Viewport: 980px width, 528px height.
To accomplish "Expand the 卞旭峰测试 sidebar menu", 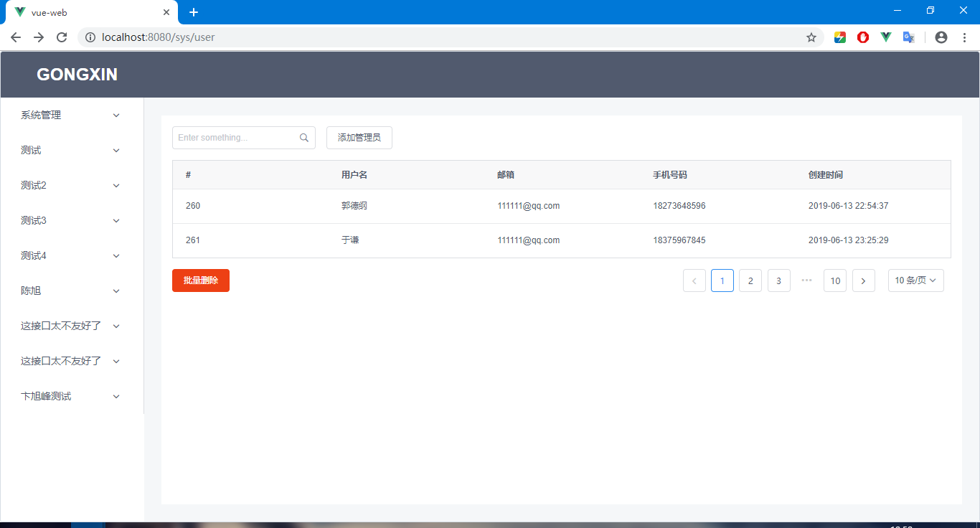I will click(x=72, y=396).
